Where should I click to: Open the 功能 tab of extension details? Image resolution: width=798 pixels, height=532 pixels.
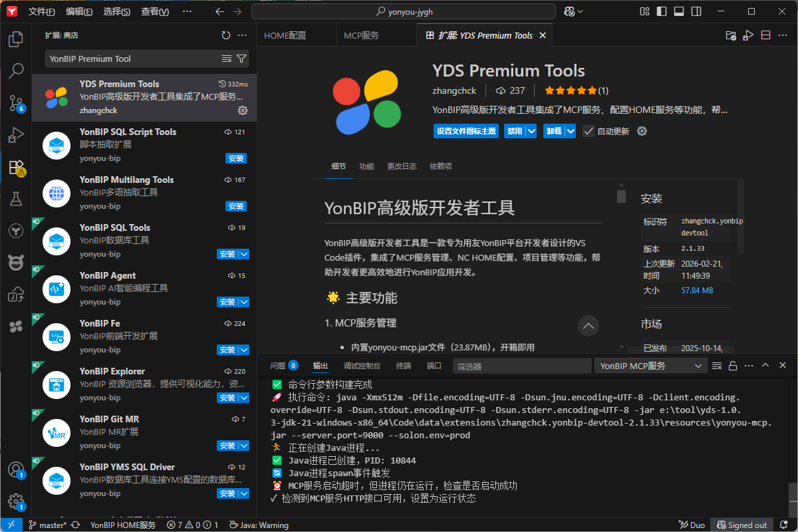(x=366, y=166)
